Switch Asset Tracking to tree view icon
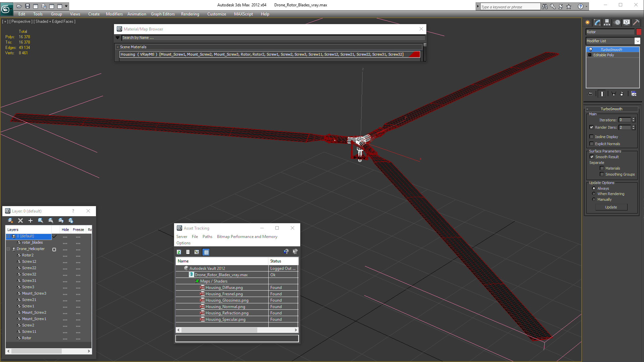Viewport: 644px width, 362px height. pyautogui.click(x=197, y=252)
